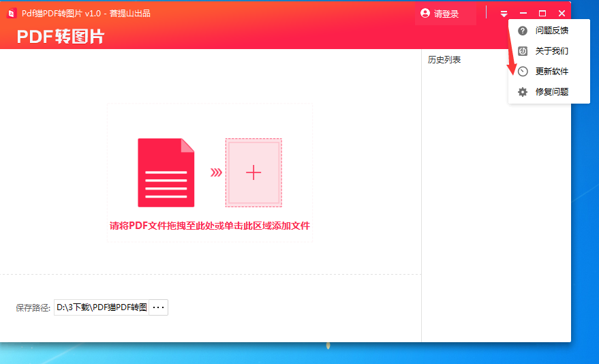Close the PDF转图片 window

(562, 14)
